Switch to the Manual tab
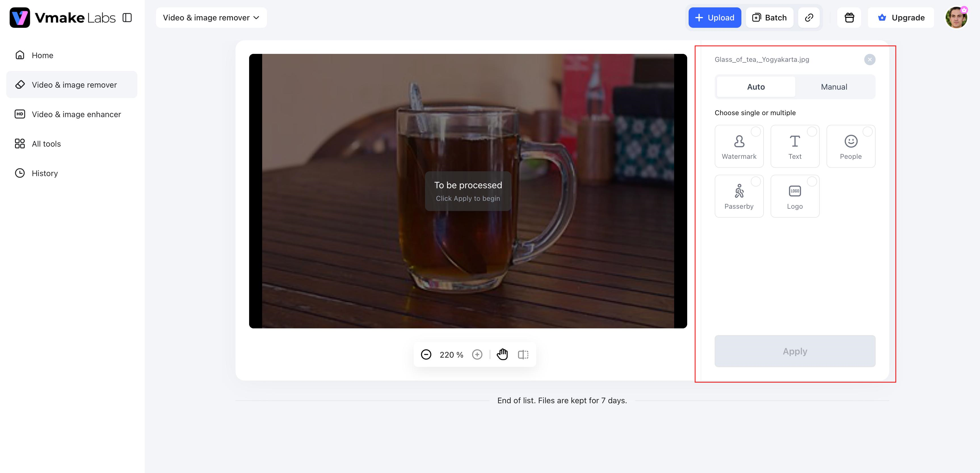This screenshot has width=980, height=473. pos(834,87)
